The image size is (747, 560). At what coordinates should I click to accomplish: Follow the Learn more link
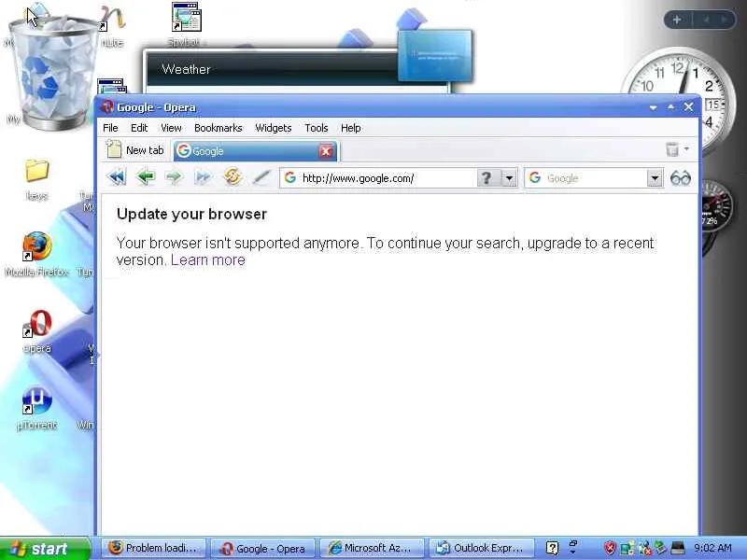(207, 260)
